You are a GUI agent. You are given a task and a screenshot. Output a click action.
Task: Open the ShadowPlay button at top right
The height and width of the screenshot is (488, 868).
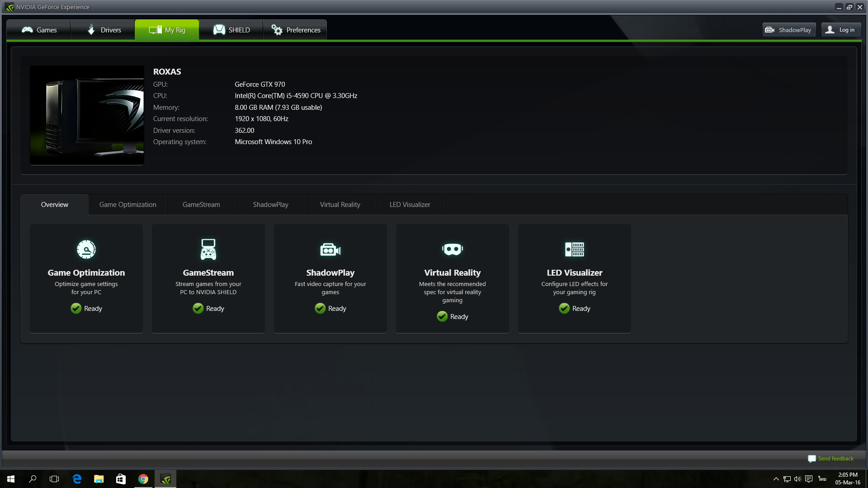(789, 30)
